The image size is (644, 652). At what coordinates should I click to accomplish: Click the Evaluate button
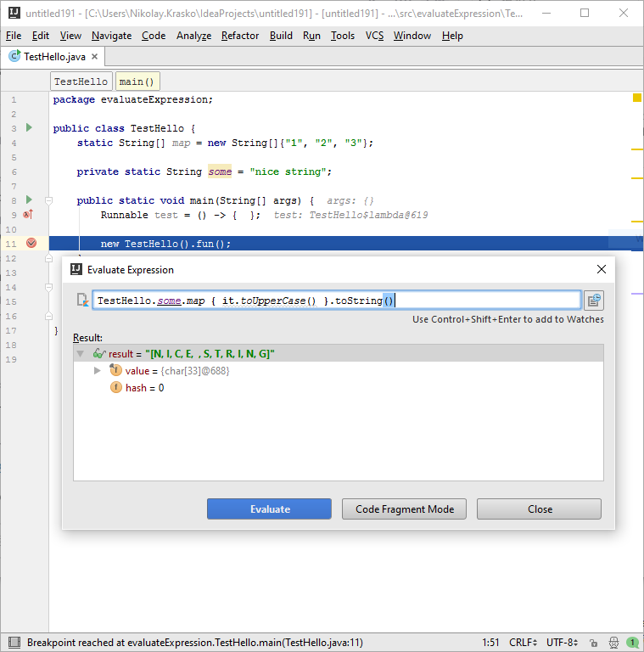(269, 509)
